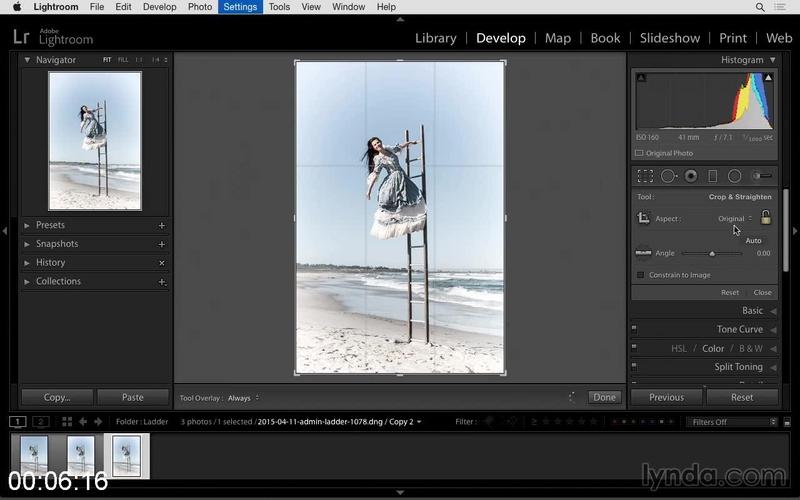
Task: Click Done in the toolbar
Action: (x=604, y=397)
